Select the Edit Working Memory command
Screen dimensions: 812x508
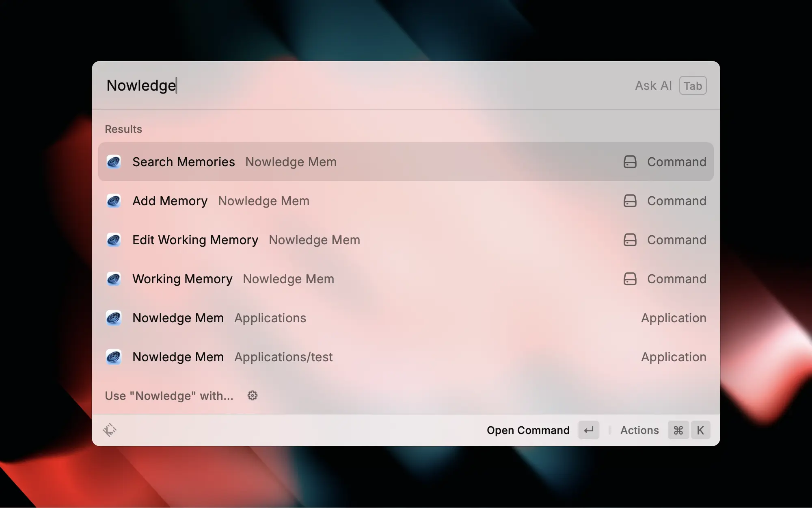(x=195, y=240)
